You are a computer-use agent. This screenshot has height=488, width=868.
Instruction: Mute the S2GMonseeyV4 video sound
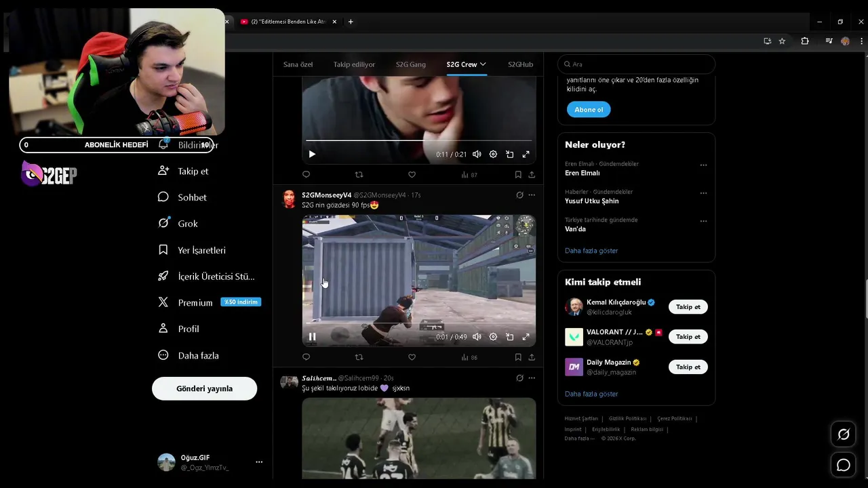(x=477, y=337)
